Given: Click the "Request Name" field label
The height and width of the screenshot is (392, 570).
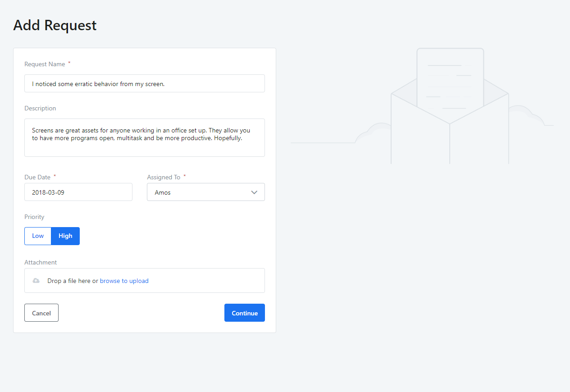Looking at the screenshot, I should [45, 64].
